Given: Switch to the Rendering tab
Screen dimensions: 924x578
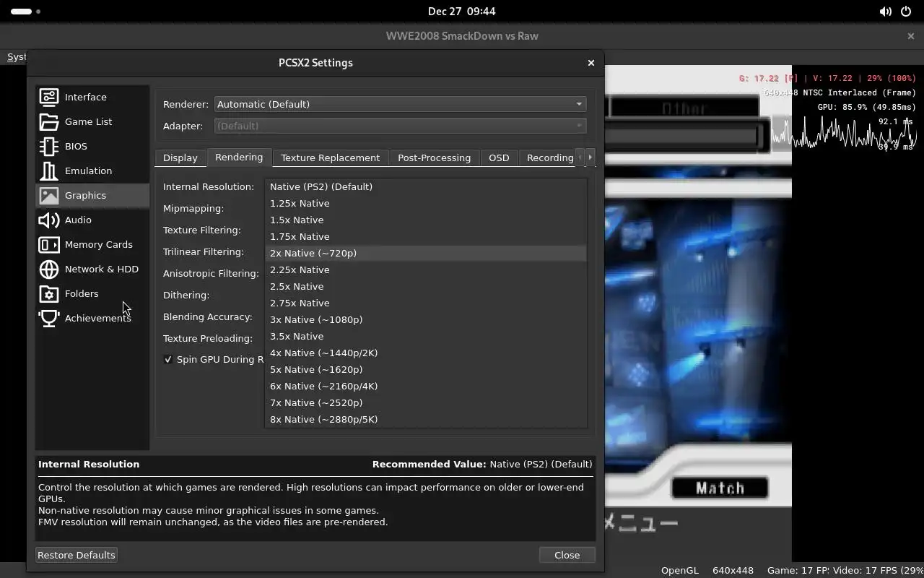Looking at the screenshot, I should [x=239, y=157].
